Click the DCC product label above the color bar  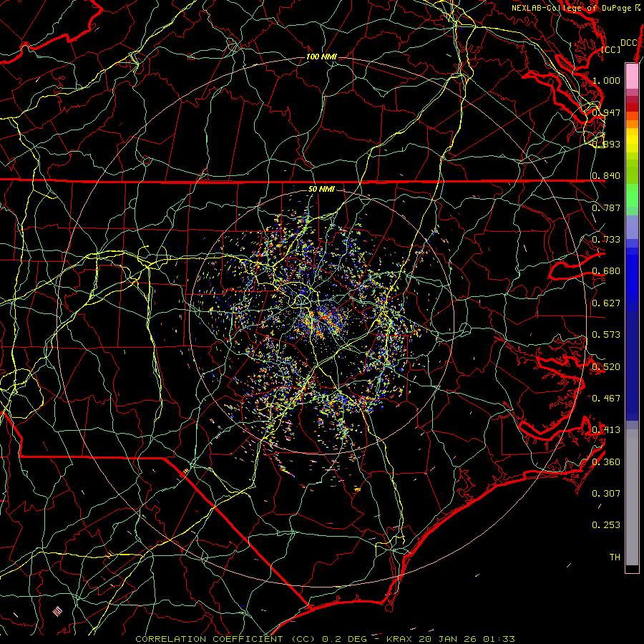pos(628,43)
